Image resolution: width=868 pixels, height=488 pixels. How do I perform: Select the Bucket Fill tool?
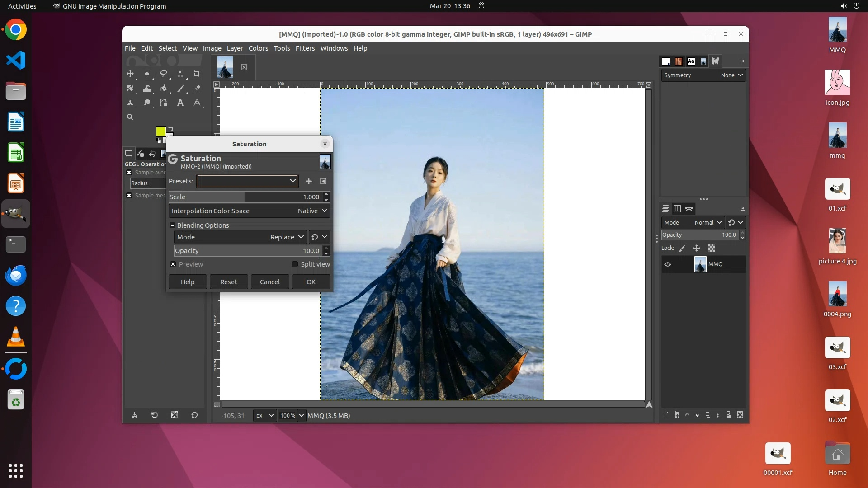tap(164, 89)
